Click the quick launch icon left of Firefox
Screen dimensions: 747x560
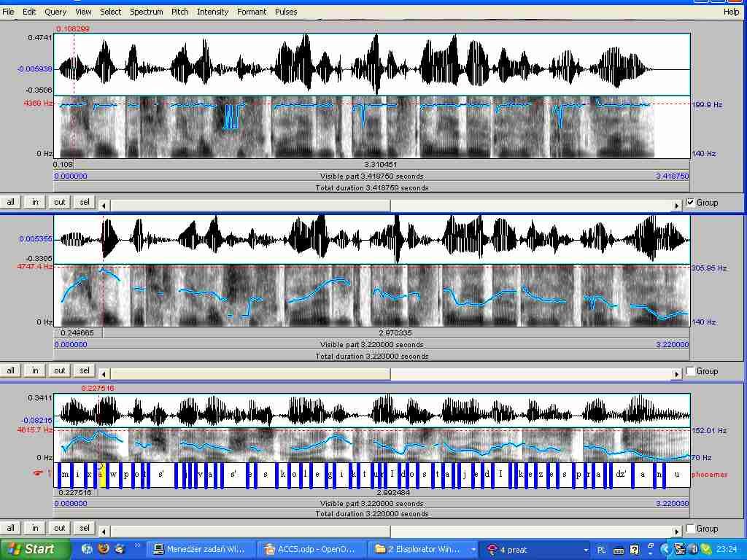click(88, 549)
